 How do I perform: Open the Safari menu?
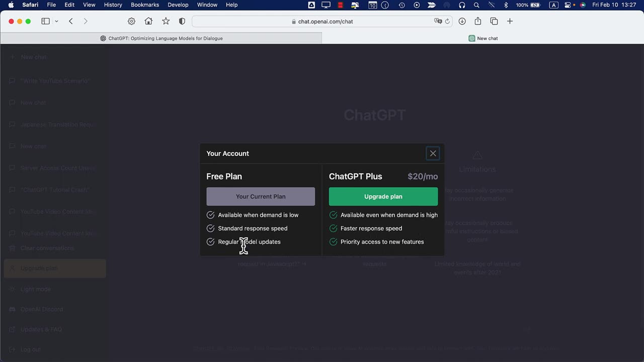pos(30,5)
